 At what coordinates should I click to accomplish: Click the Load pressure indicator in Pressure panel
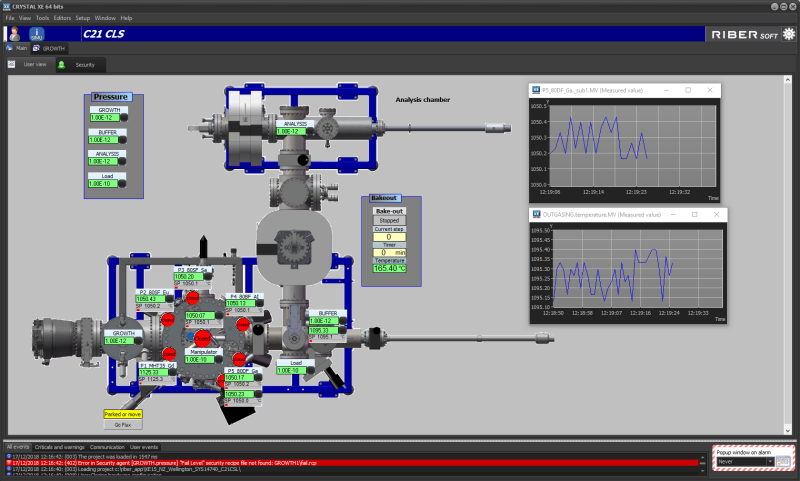pyautogui.click(x=102, y=184)
